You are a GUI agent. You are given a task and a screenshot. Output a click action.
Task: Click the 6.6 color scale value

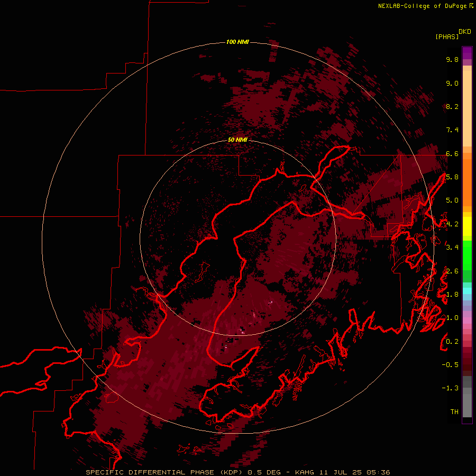pos(452,153)
